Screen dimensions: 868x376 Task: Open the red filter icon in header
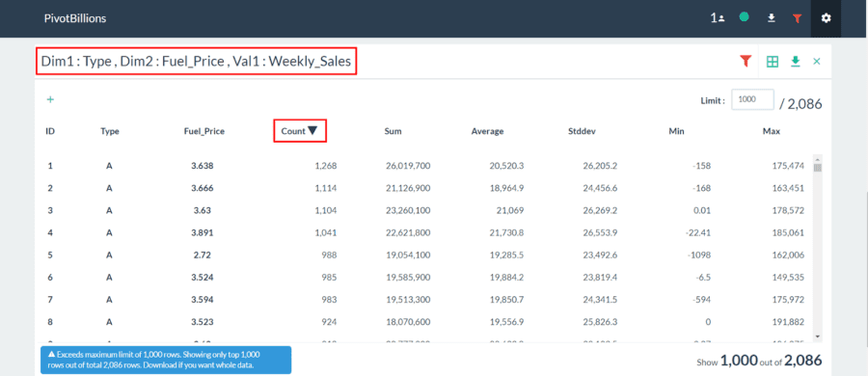click(798, 18)
